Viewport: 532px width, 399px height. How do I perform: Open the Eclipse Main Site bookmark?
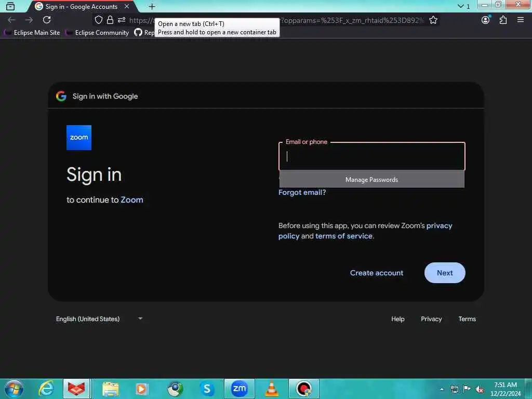(32, 33)
